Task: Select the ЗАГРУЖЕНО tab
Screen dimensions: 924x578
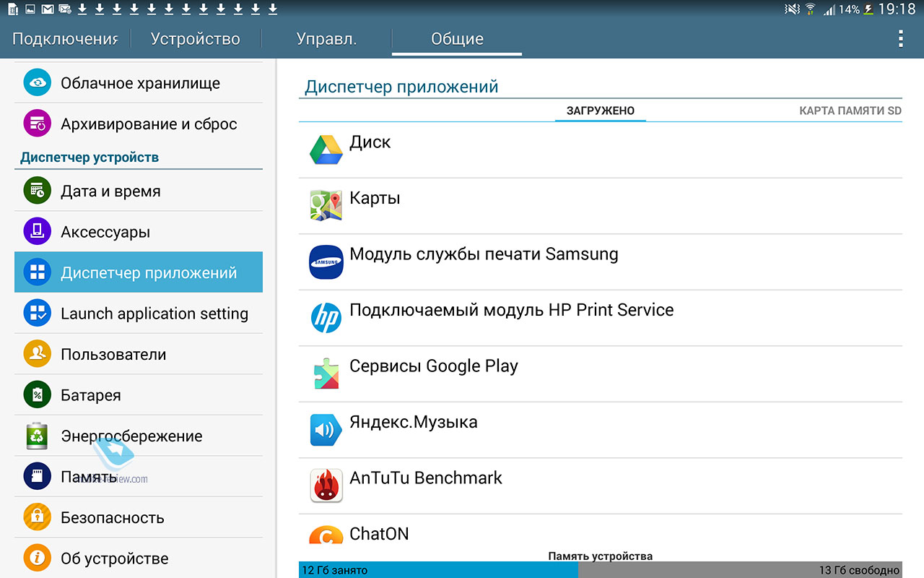Action: pos(601,111)
